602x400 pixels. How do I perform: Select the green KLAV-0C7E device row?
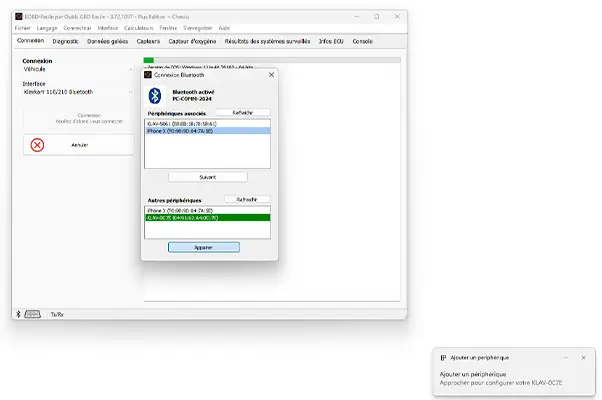pyautogui.click(x=207, y=218)
